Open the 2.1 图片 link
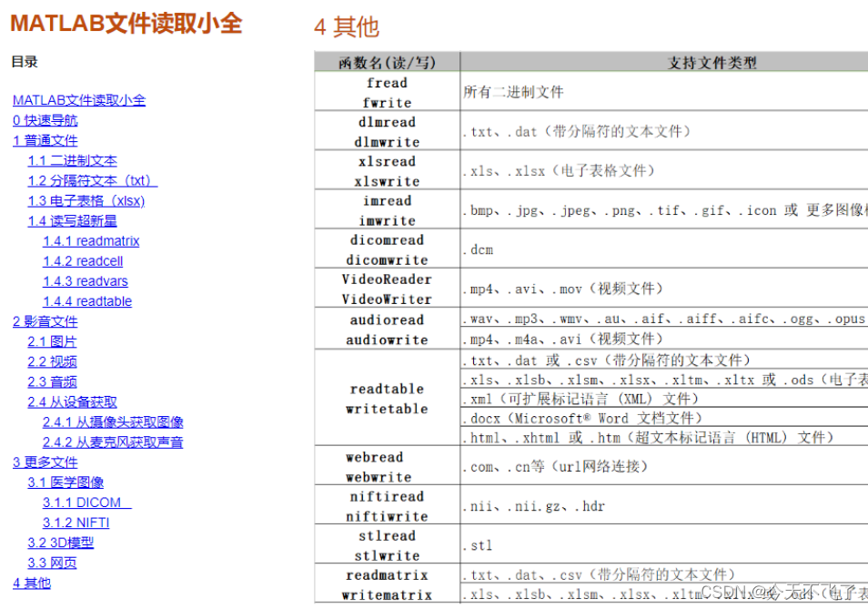Screen dimensions: 868x609 (52, 341)
